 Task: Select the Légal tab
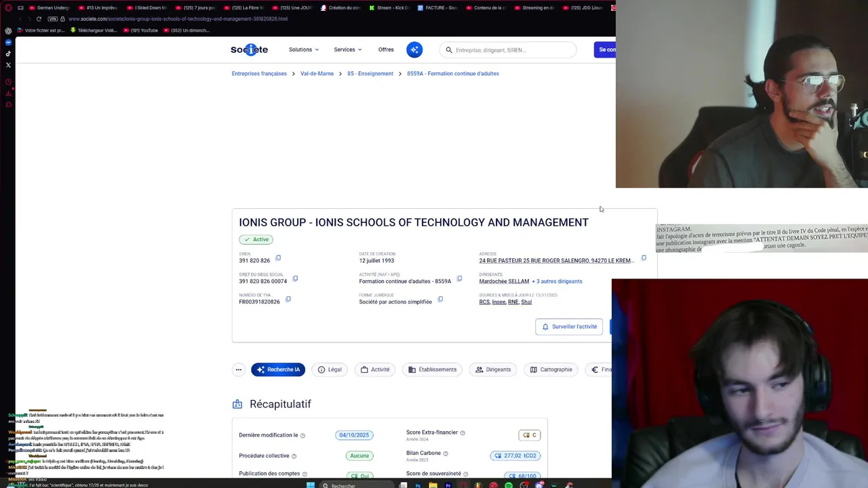(330, 369)
